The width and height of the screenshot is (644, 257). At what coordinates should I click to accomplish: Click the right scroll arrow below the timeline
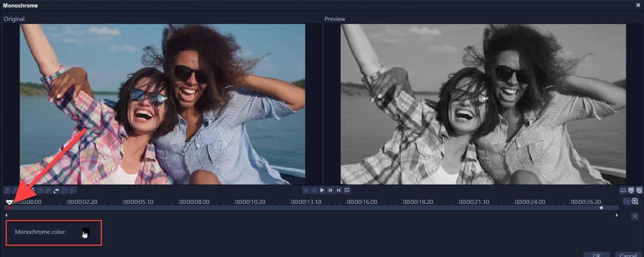[x=617, y=215]
